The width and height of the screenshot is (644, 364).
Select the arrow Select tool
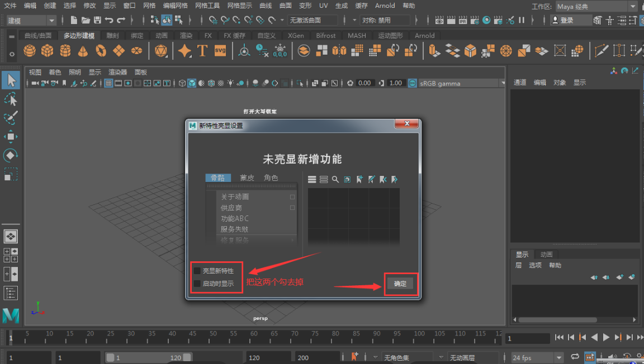coord(11,80)
